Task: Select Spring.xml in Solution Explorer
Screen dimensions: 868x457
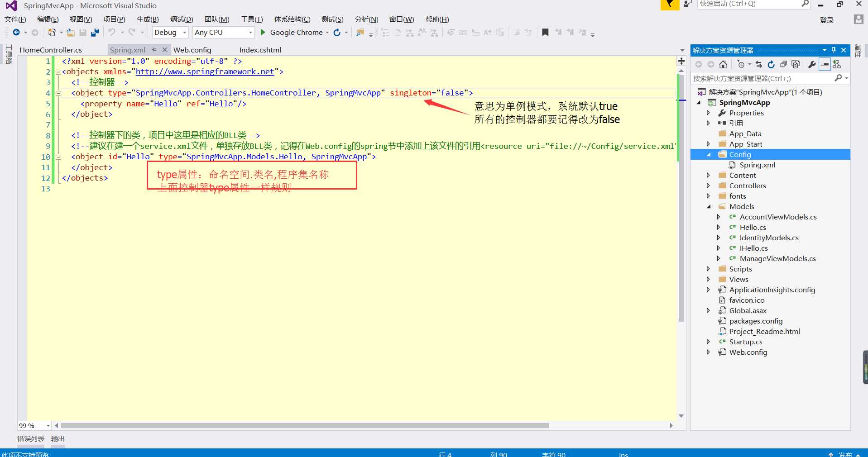Action: coord(757,165)
